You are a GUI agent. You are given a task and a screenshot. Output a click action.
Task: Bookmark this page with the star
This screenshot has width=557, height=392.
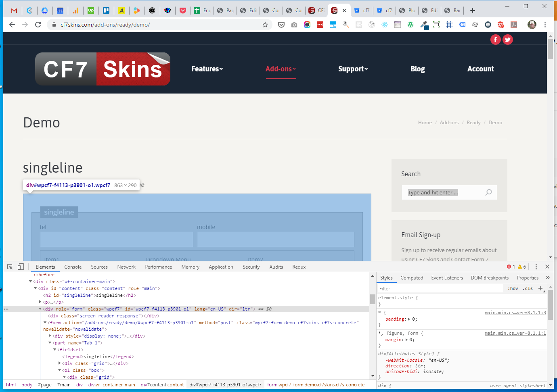(265, 25)
